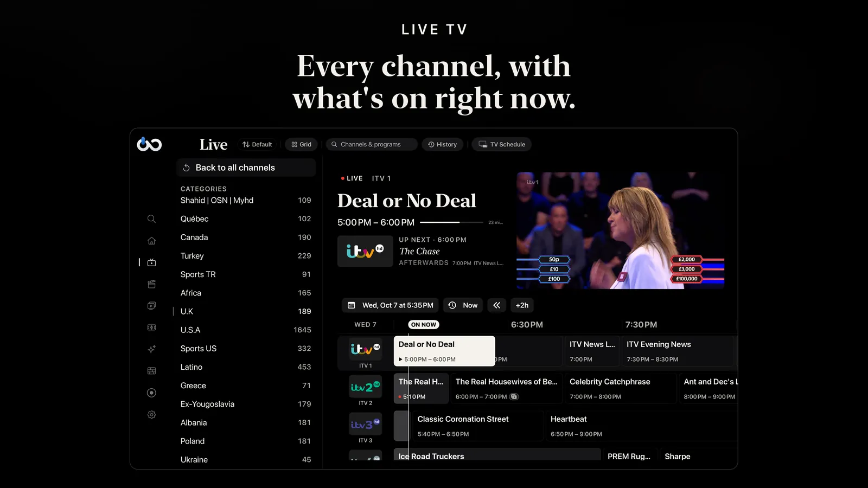868x488 pixels.
Task: Click the ITV 1 channel logo in guide
Action: tap(365, 349)
